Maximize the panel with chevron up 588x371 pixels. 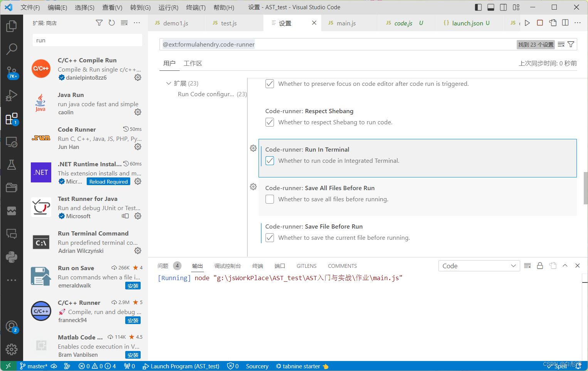pyautogui.click(x=565, y=266)
